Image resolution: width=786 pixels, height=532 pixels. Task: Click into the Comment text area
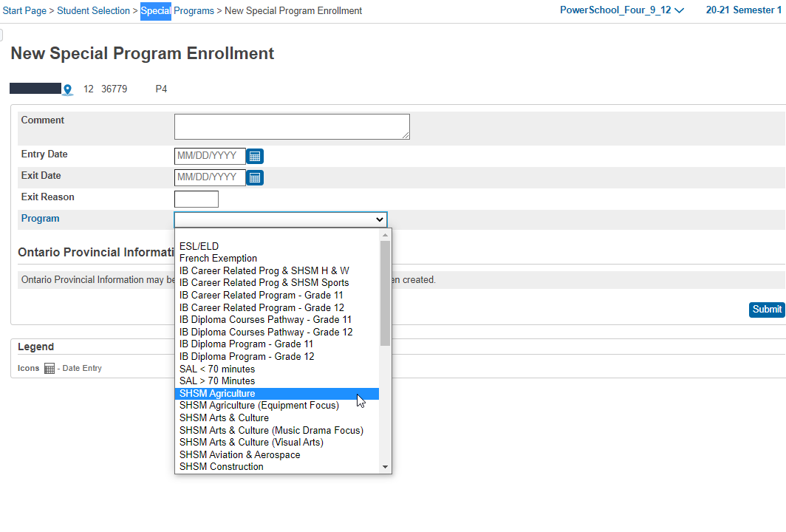(x=292, y=126)
